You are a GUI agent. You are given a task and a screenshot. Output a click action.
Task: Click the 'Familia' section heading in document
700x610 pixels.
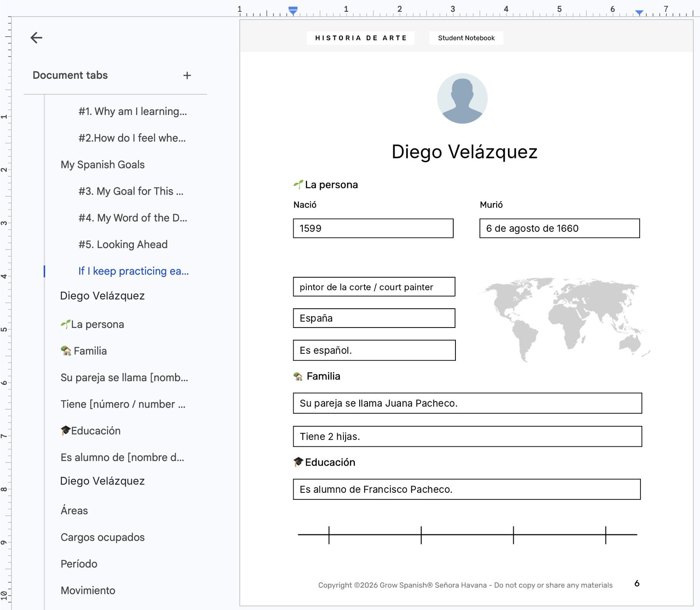pyautogui.click(x=317, y=376)
